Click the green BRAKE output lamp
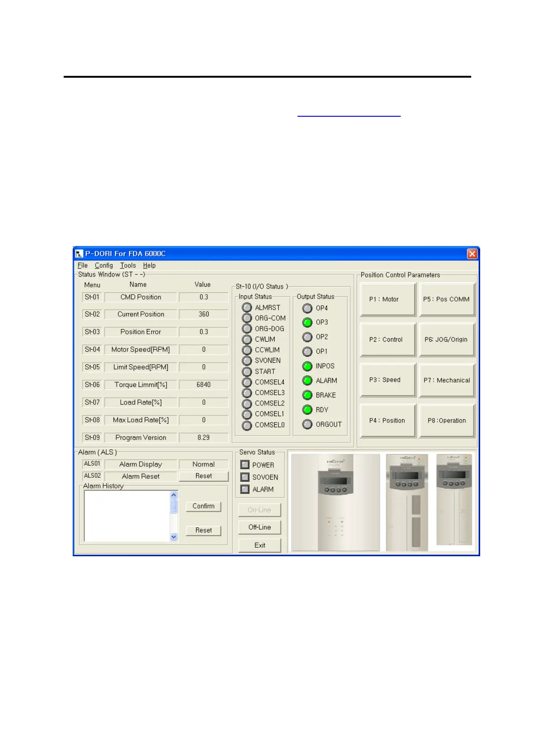This screenshot has height=756, width=534. point(307,395)
